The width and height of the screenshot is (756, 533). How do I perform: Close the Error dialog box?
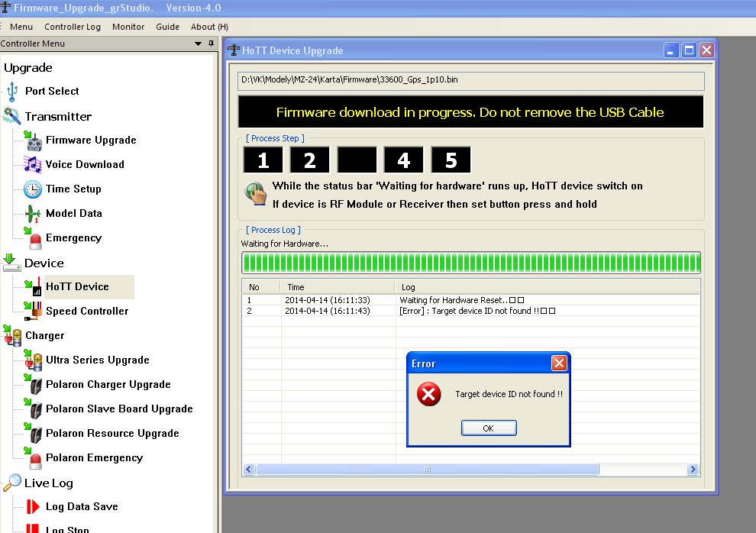(559, 363)
